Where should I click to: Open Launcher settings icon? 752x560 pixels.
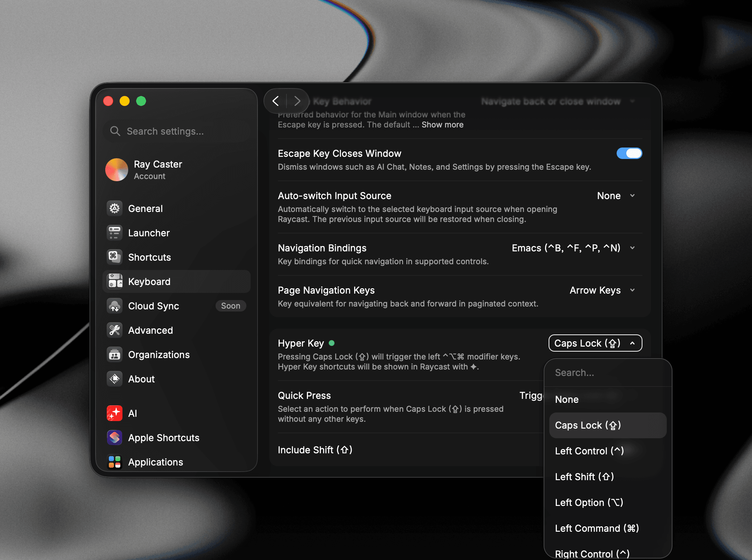point(115,233)
